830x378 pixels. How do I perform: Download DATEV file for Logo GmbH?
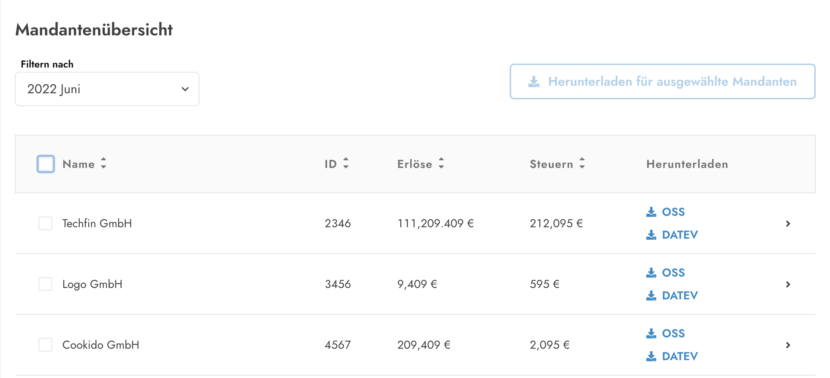click(672, 295)
